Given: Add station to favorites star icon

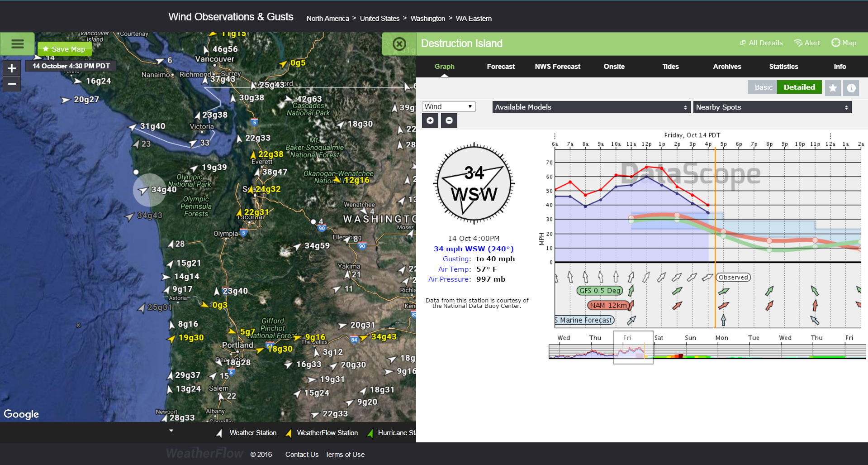Looking at the screenshot, I should click(x=833, y=88).
